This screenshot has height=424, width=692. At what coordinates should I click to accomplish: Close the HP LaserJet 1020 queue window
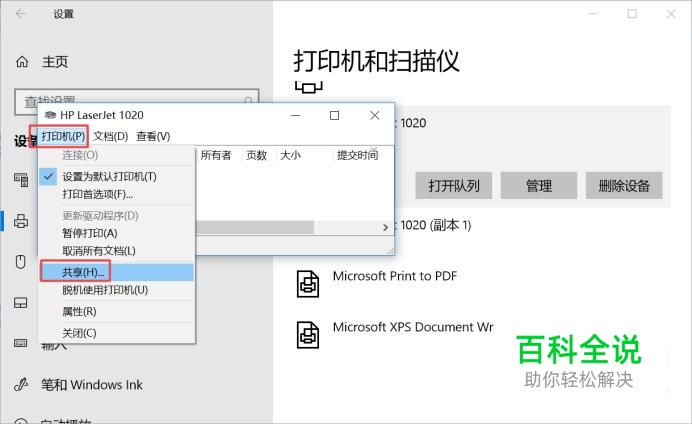(x=375, y=116)
